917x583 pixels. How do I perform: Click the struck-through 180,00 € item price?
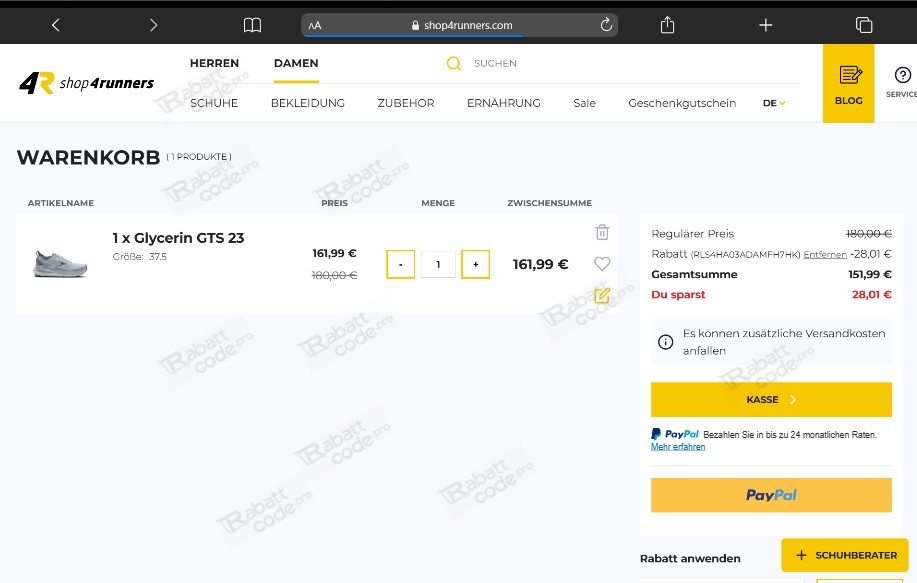coord(335,275)
